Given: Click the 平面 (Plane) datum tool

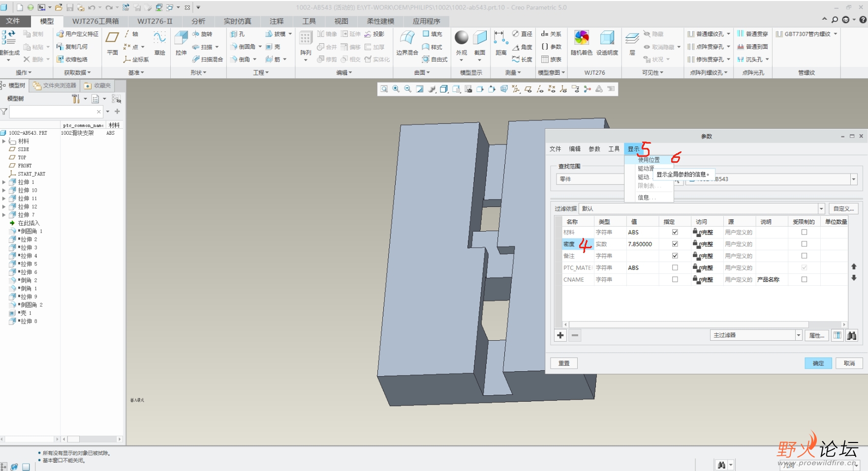Looking at the screenshot, I should coord(112,42).
